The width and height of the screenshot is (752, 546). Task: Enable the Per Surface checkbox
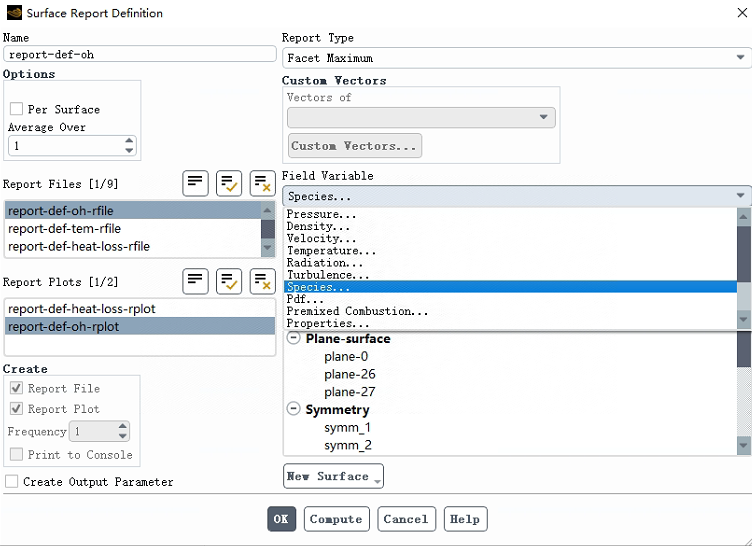click(x=17, y=109)
